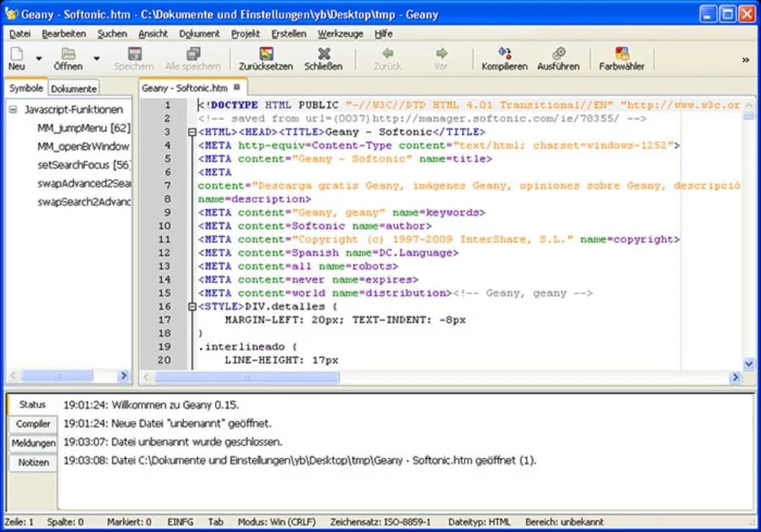This screenshot has height=532, width=761.
Task: Close the Geany - Softonic.htm tab
Action: point(237,87)
